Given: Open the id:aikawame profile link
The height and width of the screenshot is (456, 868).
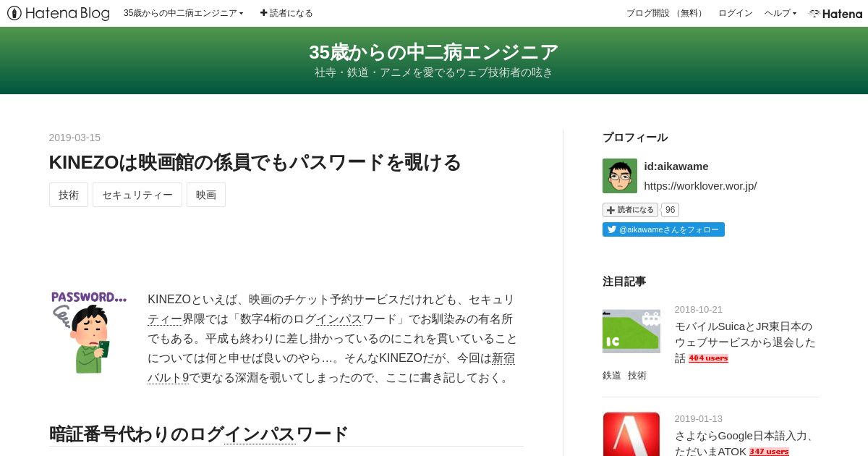Looking at the screenshot, I should point(676,166).
